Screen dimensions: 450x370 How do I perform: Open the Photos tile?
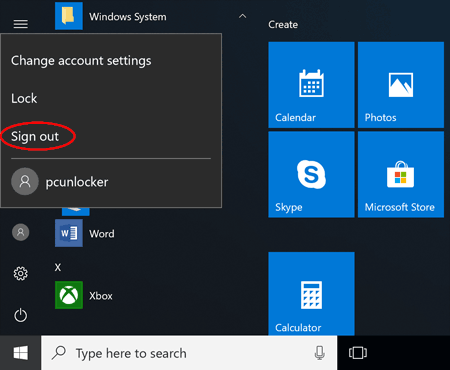pos(401,85)
